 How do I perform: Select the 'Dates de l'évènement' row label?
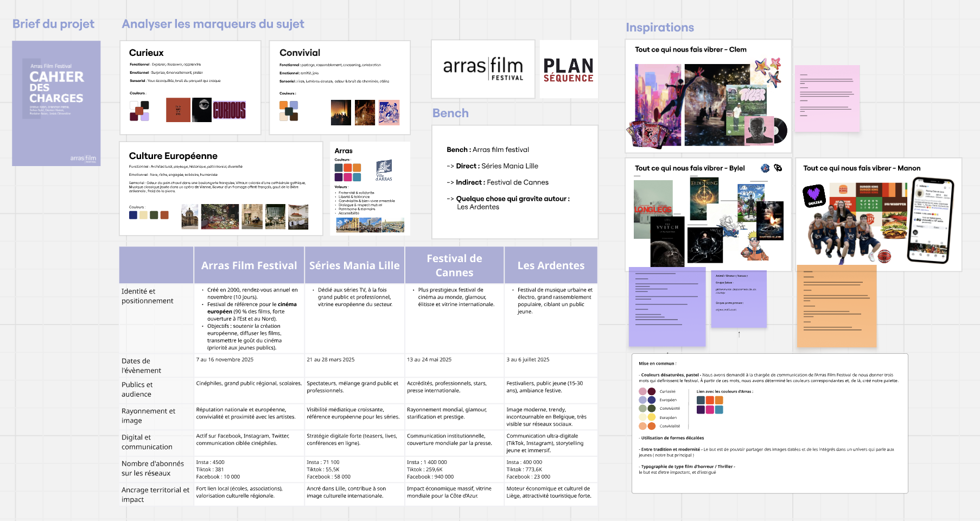click(141, 366)
